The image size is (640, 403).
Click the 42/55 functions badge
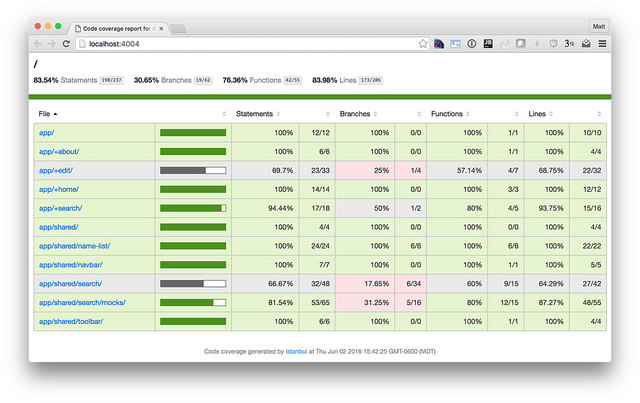point(293,80)
